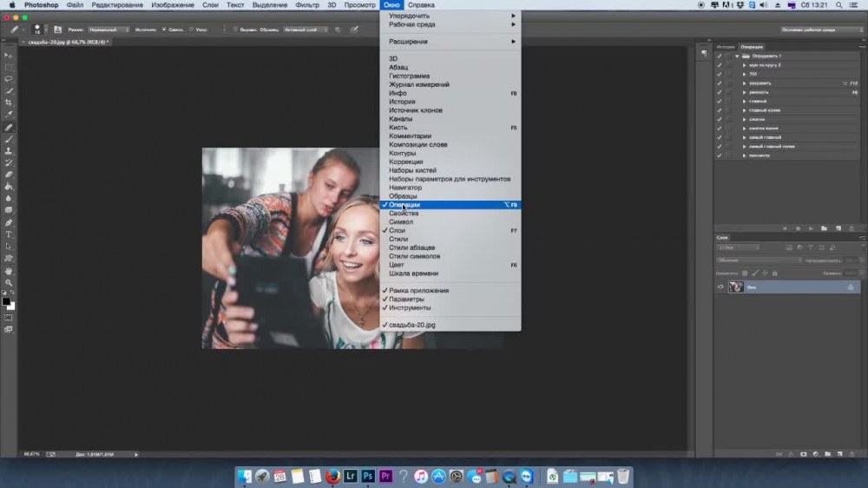Select the Crop tool in toolbar
The height and width of the screenshot is (488, 868).
click(10, 102)
